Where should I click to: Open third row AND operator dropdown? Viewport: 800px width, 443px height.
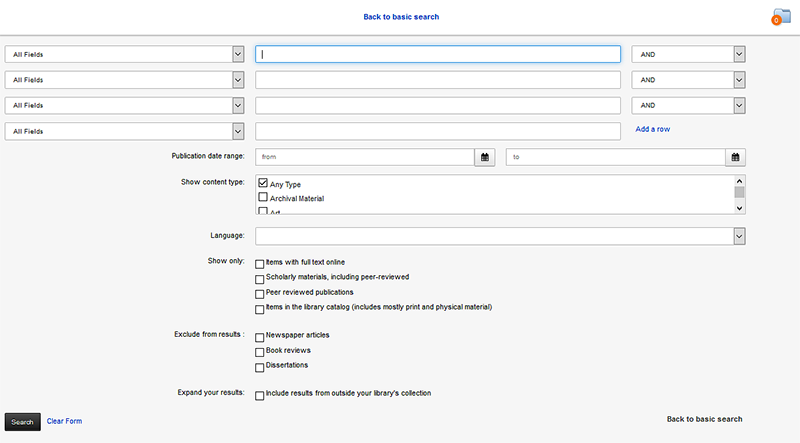[x=688, y=105]
